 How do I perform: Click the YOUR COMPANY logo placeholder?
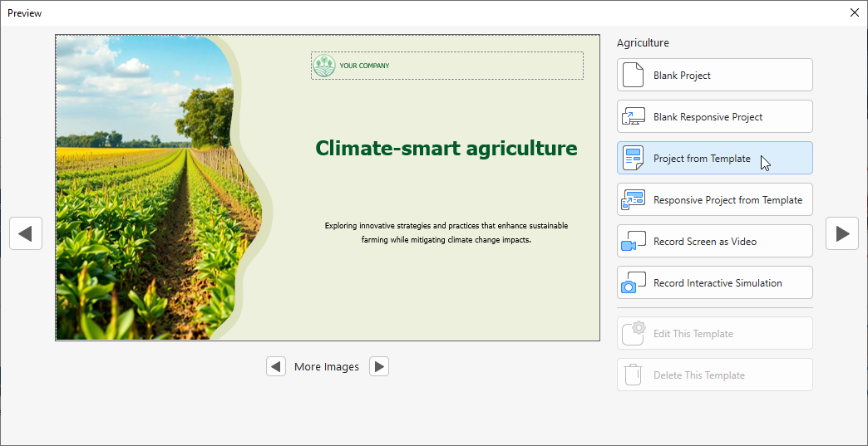coord(446,66)
